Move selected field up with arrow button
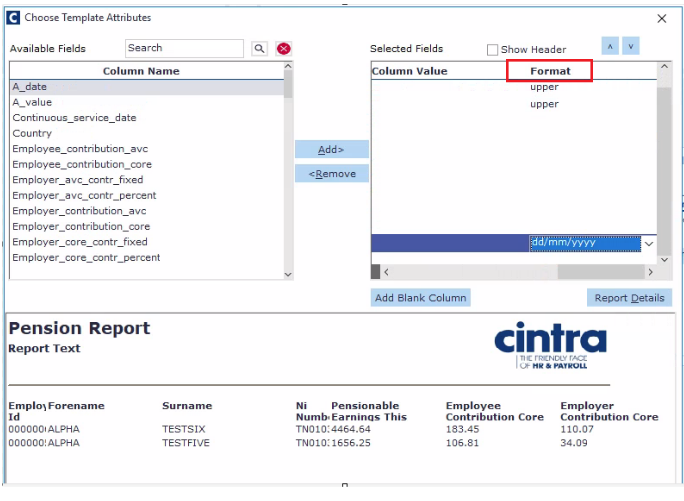This screenshot has height=501, width=684. point(610,46)
